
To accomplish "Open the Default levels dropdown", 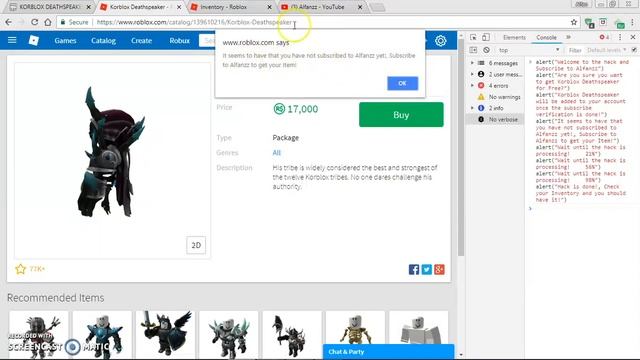I will tap(607, 50).
